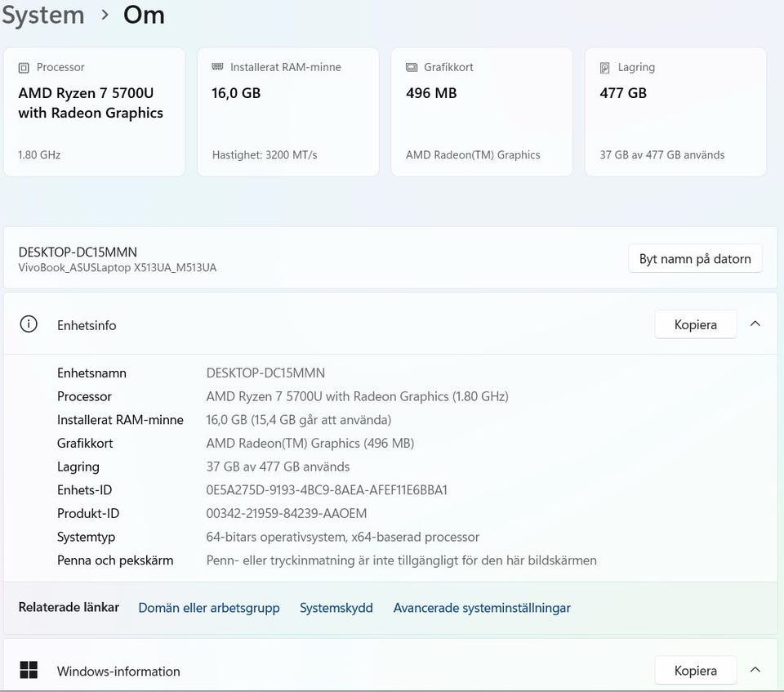Image resolution: width=784 pixels, height=692 pixels.
Task: Open Domän eller arbetsgrupp link
Action: click(x=209, y=608)
